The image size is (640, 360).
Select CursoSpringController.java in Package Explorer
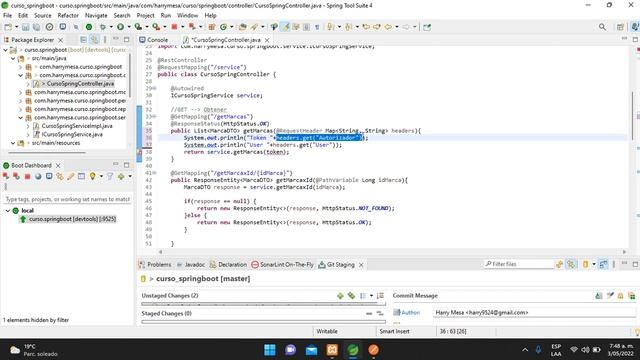tap(80, 84)
